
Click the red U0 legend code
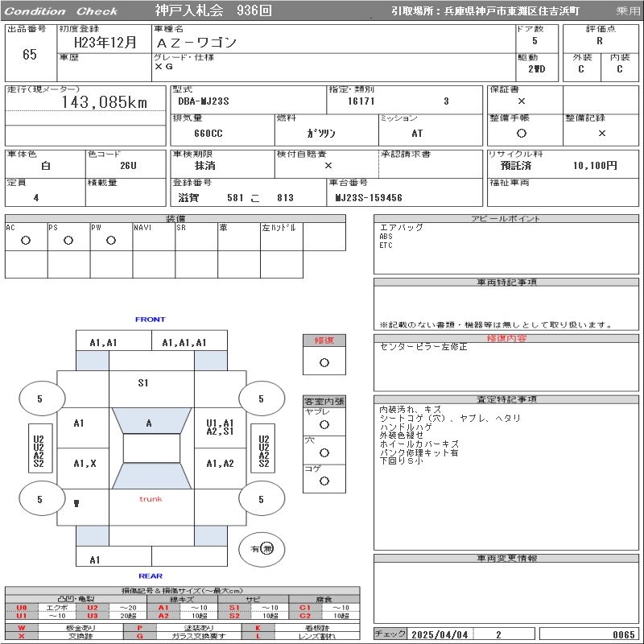[x=22, y=608]
